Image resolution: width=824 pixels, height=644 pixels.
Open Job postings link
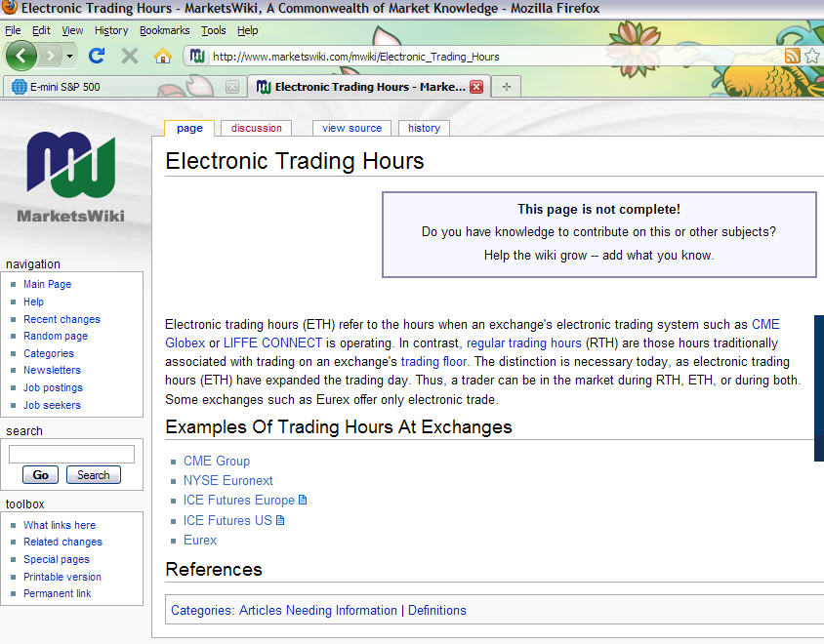coord(53,387)
